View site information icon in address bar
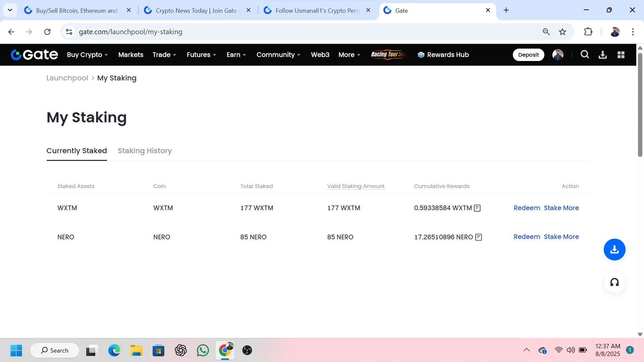644x362 pixels. tap(69, 32)
